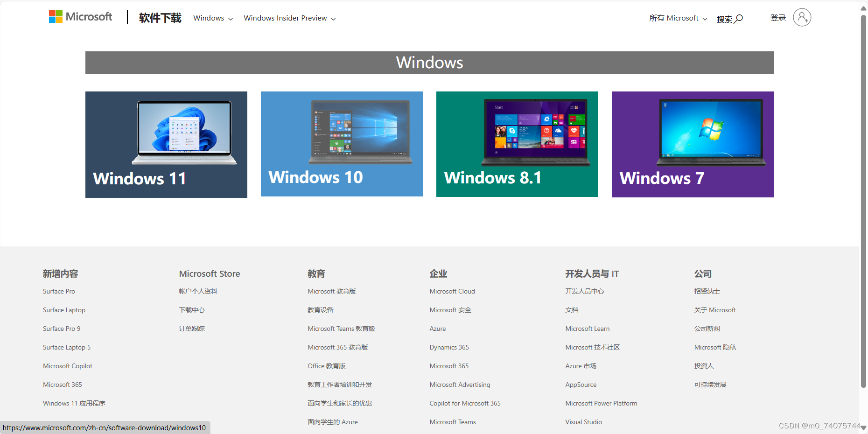This screenshot has height=434, width=868.
Task: Open Microsoft 隐私 link
Action: pos(715,347)
